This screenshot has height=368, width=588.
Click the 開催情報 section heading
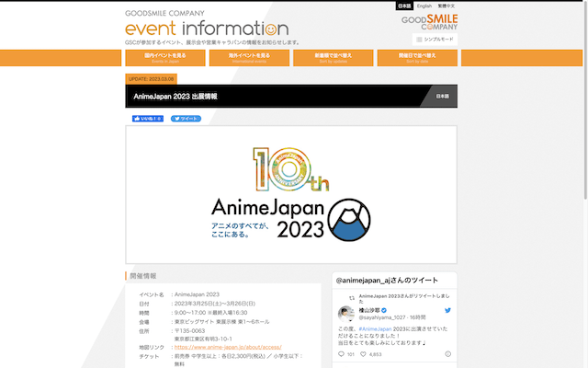pyautogui.click(x=143, y=276)
